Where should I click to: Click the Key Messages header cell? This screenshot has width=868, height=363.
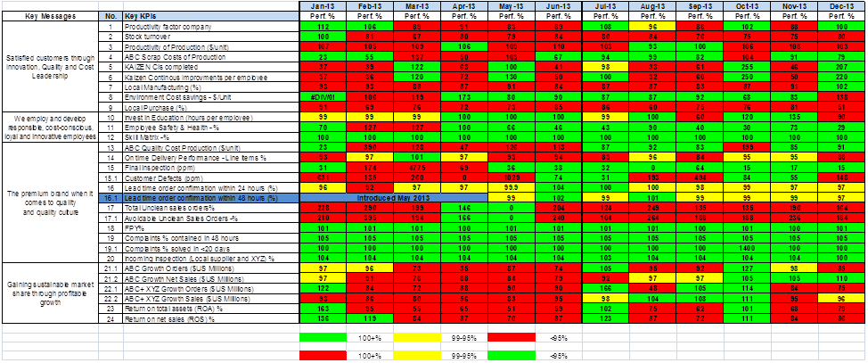click(x=51, y=17)
